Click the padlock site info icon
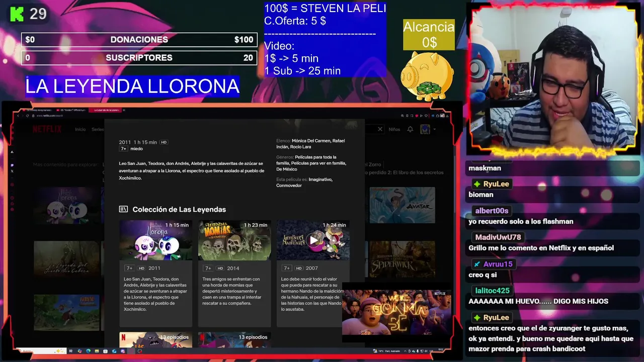Image resolution: width=644 pixels, height=362 pixels. pos(33,116)
